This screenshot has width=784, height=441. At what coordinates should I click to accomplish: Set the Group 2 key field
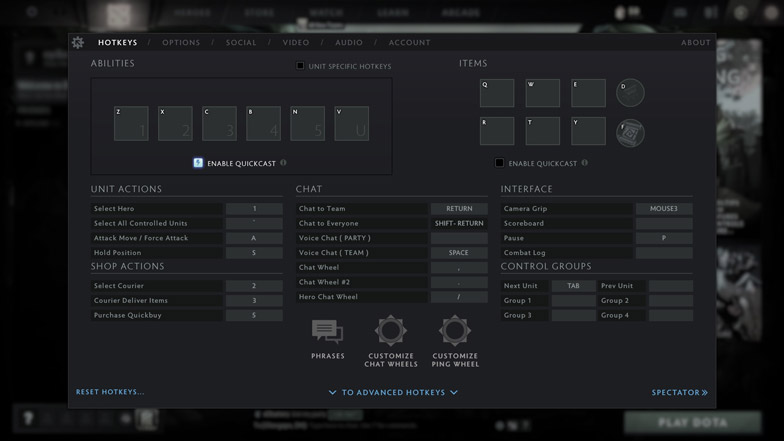click(x=670, y=300)
